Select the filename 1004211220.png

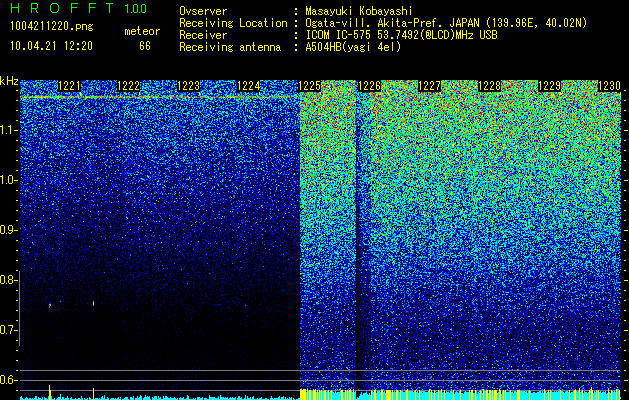click(52, 26)
